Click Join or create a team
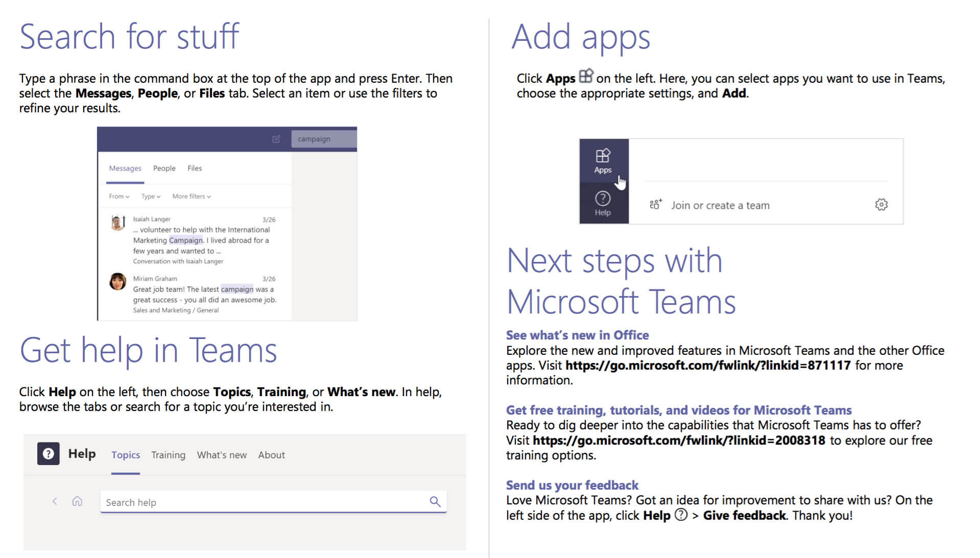 [720, 205]
